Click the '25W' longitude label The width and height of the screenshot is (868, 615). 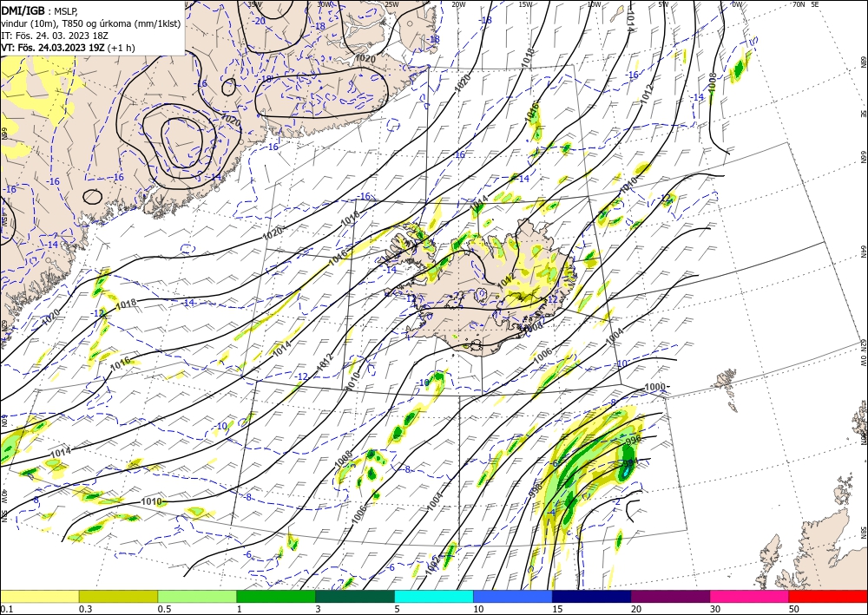click(391, 3)
